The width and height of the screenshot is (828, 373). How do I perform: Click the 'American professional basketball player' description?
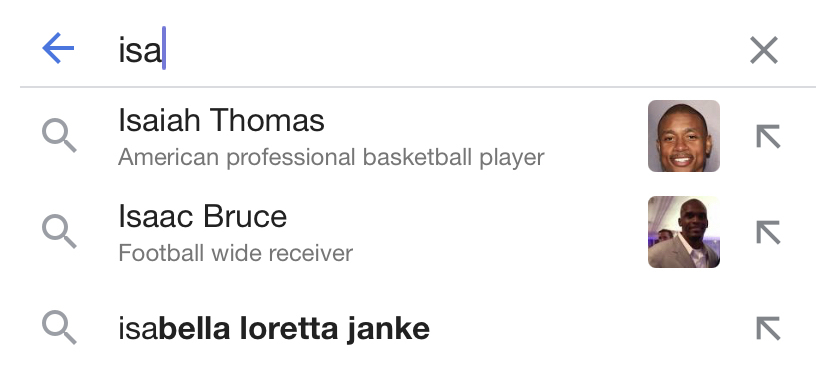coord(331,157)
